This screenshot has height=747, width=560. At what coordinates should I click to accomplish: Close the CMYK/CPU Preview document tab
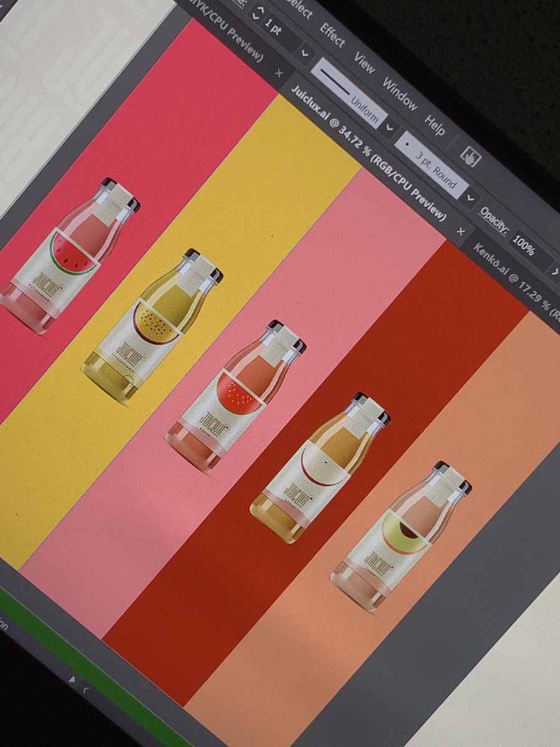279,73
